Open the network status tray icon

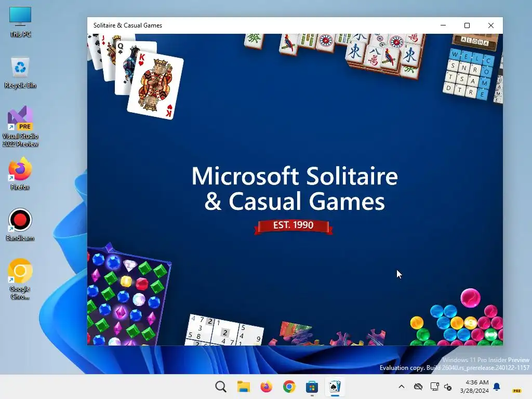(434, 387)
